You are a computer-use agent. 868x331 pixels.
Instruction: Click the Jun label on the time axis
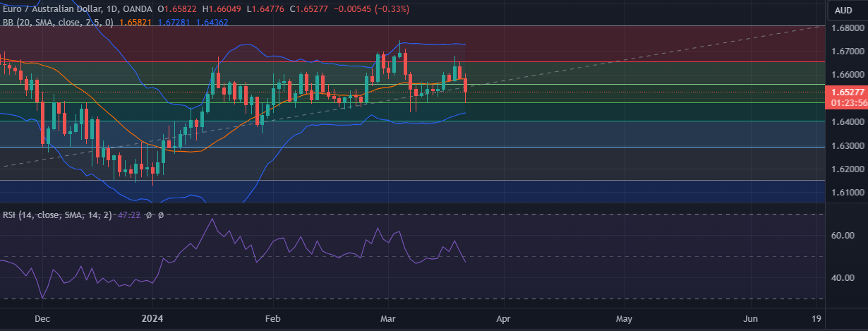tap(752, 319)
